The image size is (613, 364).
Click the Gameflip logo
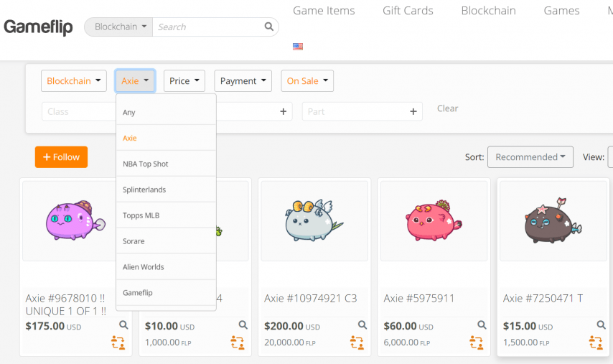pos(38,27)
